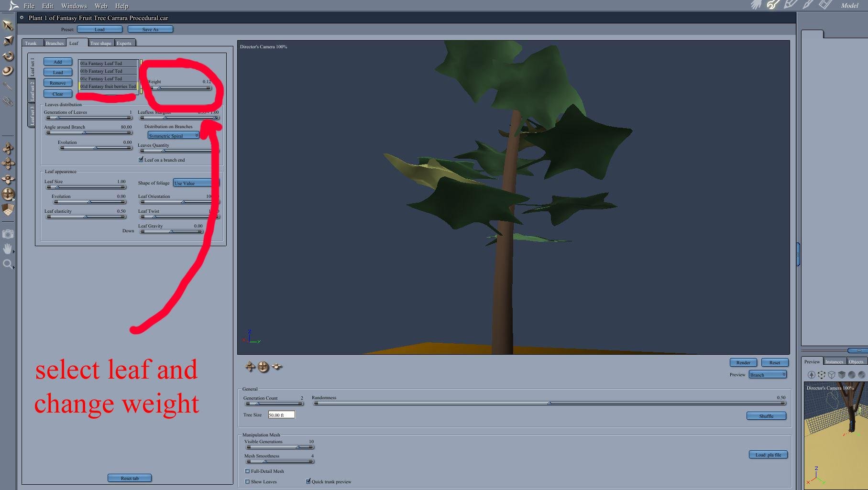Click the greyed-out bone tool icon

(x=8, y=86)
